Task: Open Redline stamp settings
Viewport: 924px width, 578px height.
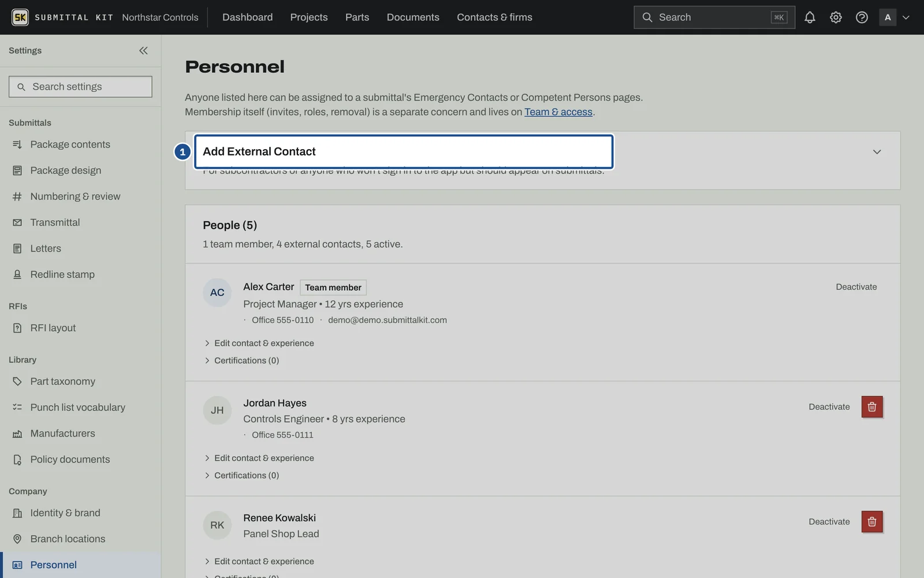Action: click(x=80, y=275)
